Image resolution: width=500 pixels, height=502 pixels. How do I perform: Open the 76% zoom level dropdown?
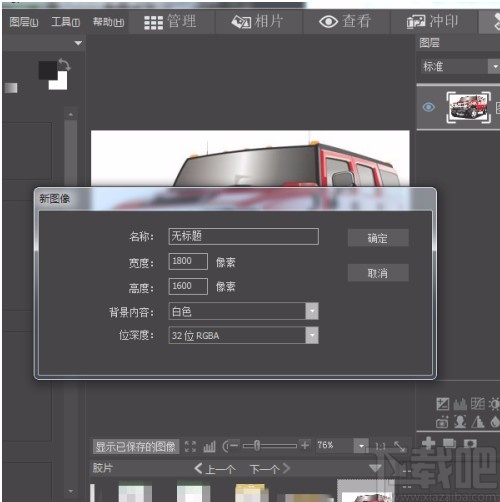362,446
